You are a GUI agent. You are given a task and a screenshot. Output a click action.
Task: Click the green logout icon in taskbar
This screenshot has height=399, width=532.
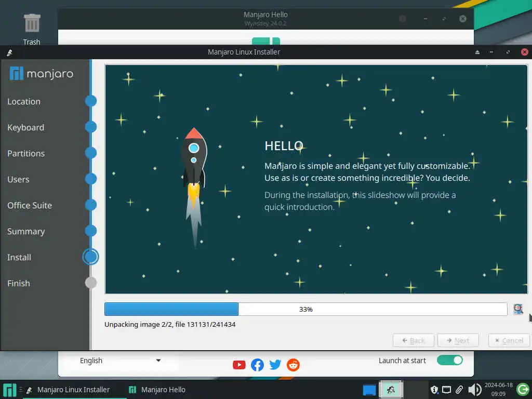(x=523, y=390)
